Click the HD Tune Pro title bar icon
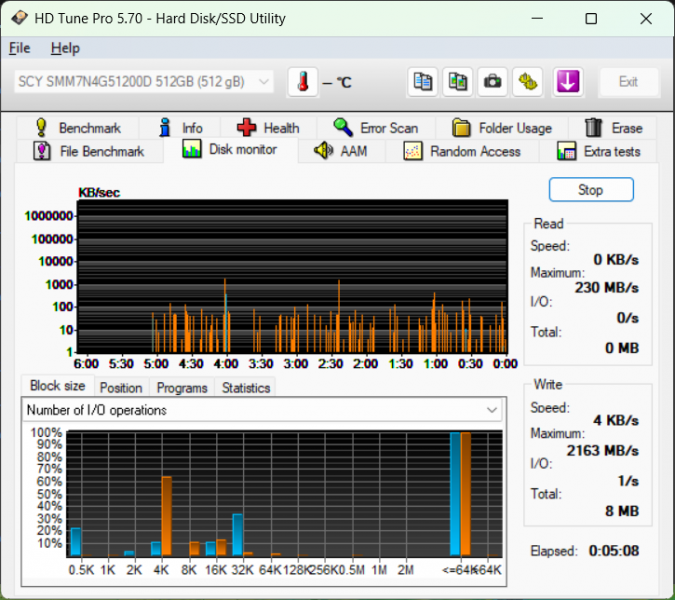 tap(19, 18)
